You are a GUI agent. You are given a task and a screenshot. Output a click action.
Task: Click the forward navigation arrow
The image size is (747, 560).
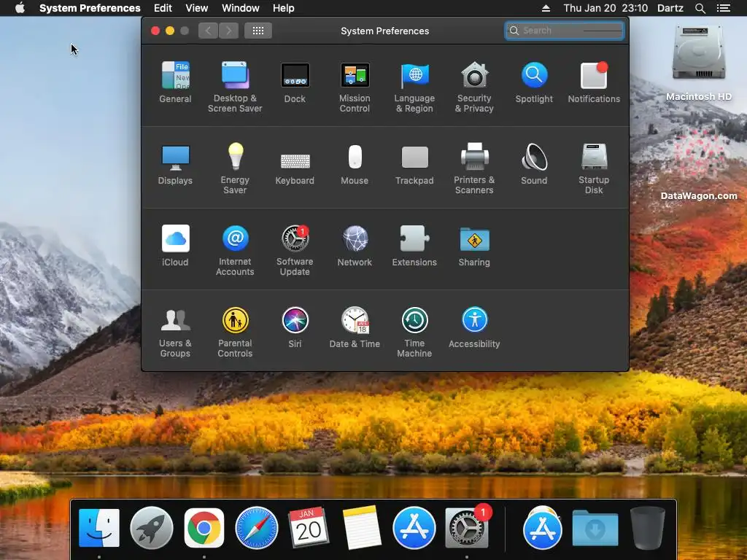point(228,31)
